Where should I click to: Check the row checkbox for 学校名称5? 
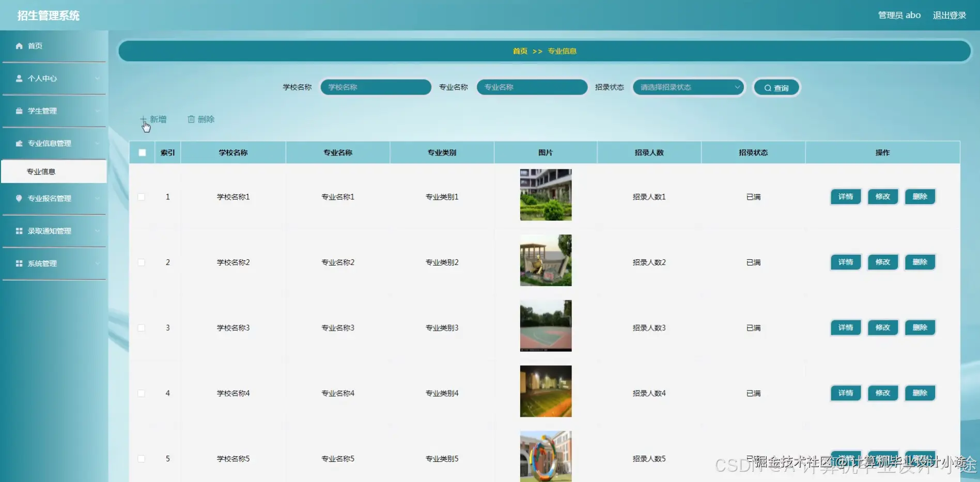pyautogui.click(x=142, y=459)
